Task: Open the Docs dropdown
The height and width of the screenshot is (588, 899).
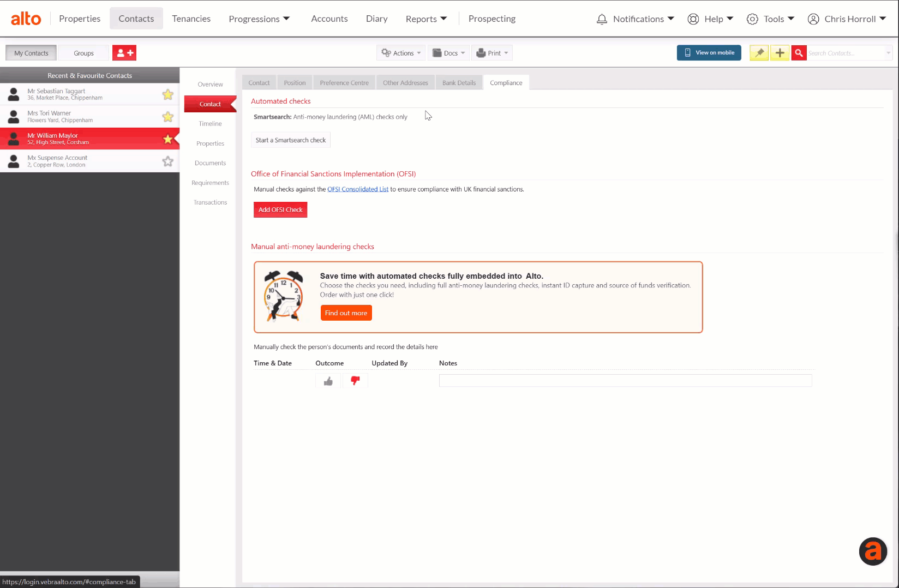Action: [448, 52]
